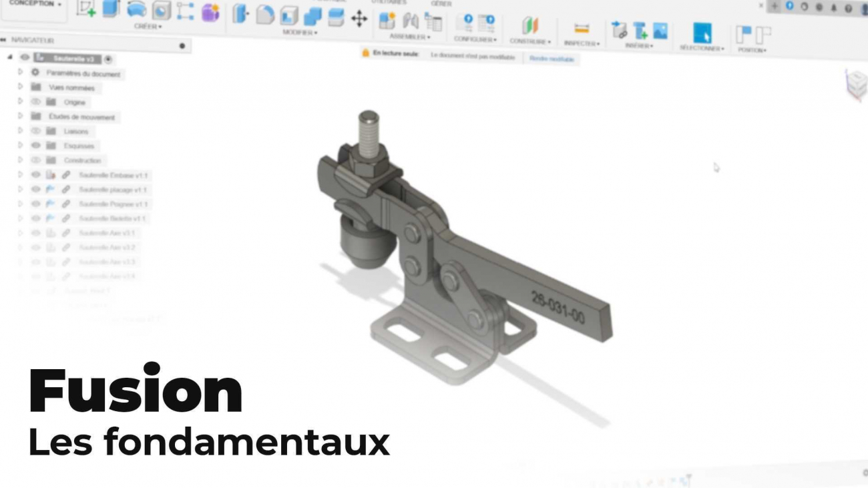Viewport: 868px width, 488px height.
Task: Click the Construire plane icon
Action: pos(530,26)
